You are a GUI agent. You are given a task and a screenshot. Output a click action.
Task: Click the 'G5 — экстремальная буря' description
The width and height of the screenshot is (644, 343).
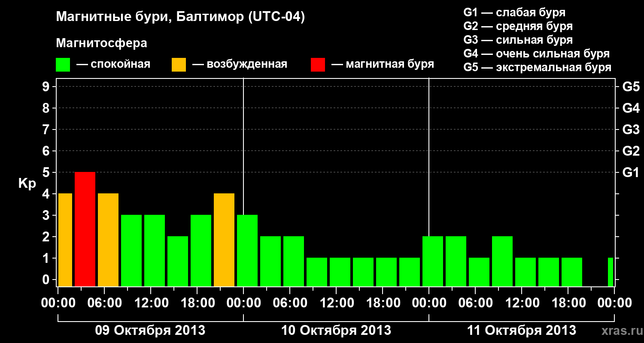point(538,67)
